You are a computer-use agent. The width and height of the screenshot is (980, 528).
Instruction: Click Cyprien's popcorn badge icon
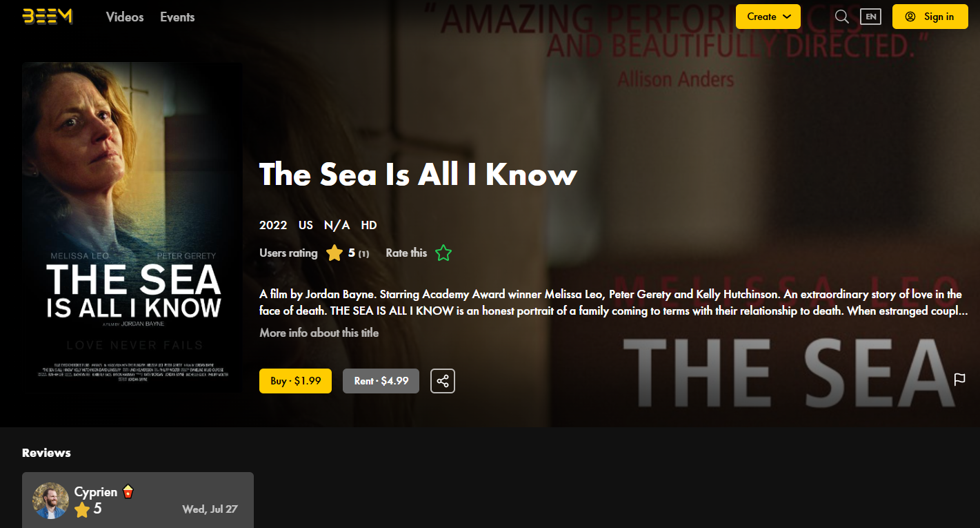(128, 492)
